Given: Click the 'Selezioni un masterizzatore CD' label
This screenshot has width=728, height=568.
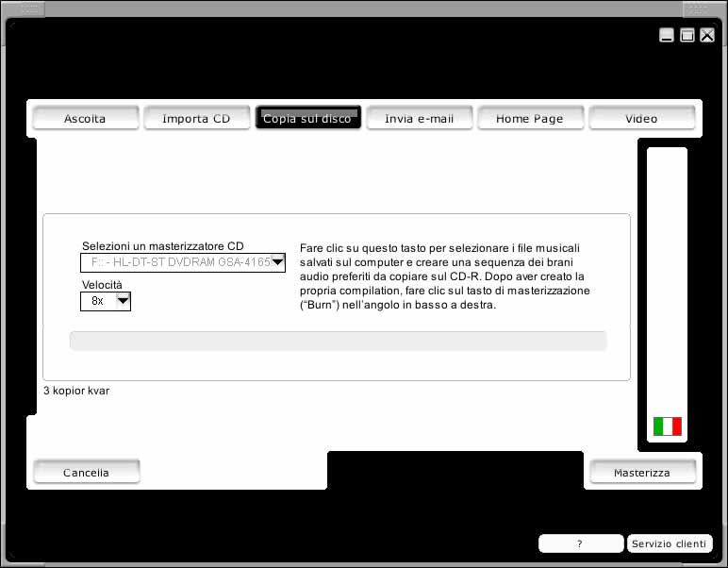Looking at the screenshot, I should click(162, 246).
